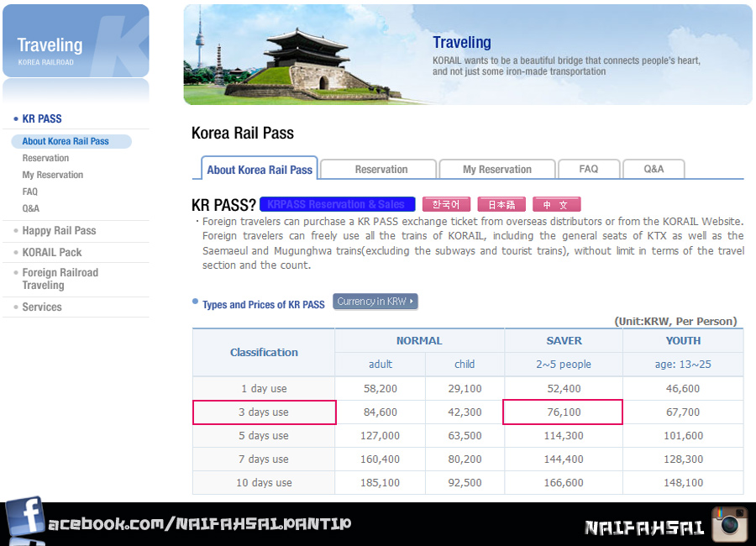
Task: Click the '5 days use' row label
Action: (264, 436)
